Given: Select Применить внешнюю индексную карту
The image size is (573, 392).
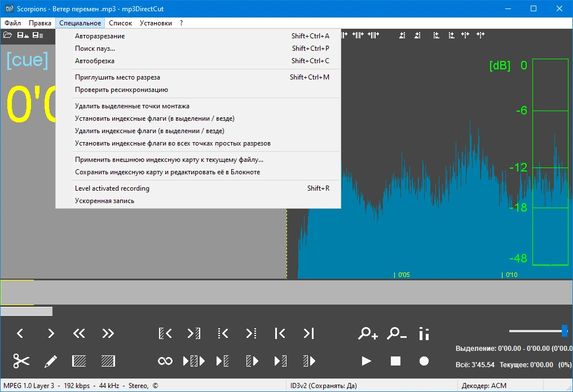Looking at the screenshot, I should [198, 160].
